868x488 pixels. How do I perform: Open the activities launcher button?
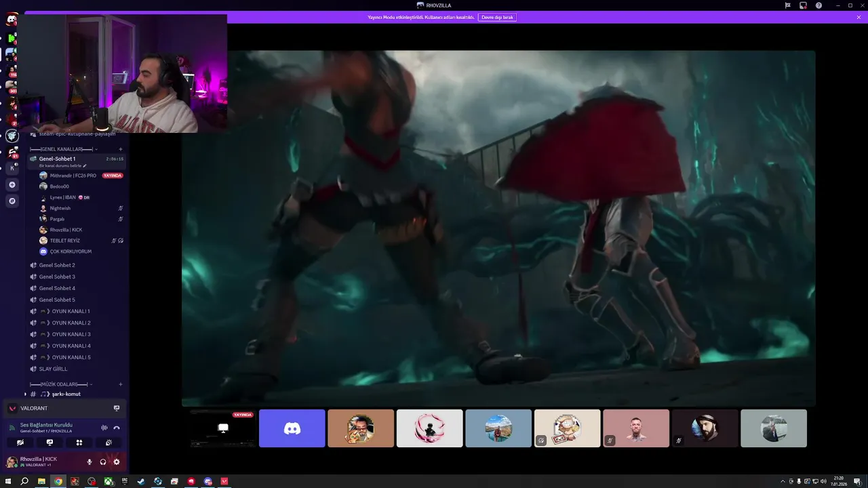79,442
